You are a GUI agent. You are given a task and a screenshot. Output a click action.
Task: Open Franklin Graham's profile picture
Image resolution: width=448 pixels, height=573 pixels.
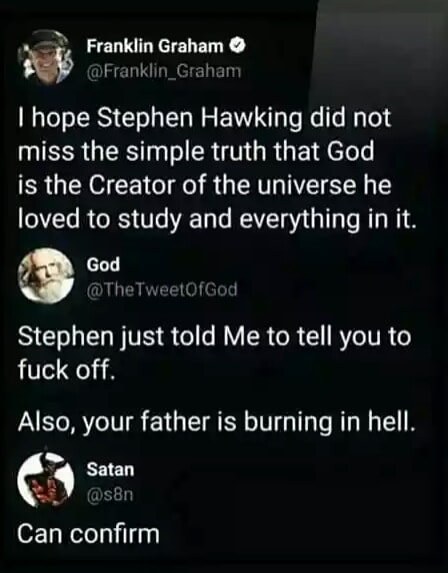(x=46, y=57)
